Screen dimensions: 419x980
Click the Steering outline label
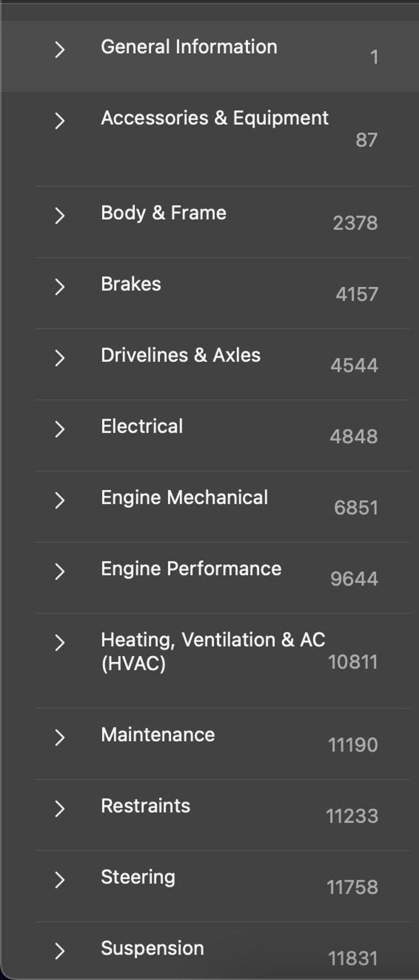click(138, 877)
